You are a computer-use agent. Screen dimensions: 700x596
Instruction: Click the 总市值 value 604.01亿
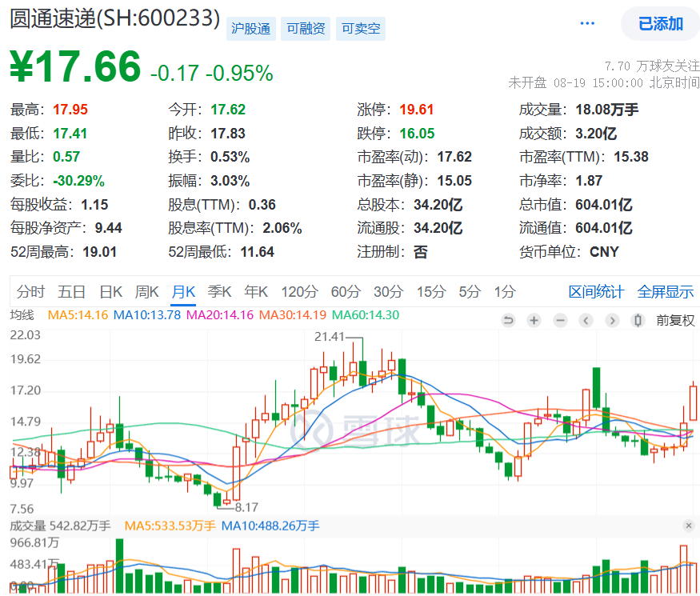(604, 205)
